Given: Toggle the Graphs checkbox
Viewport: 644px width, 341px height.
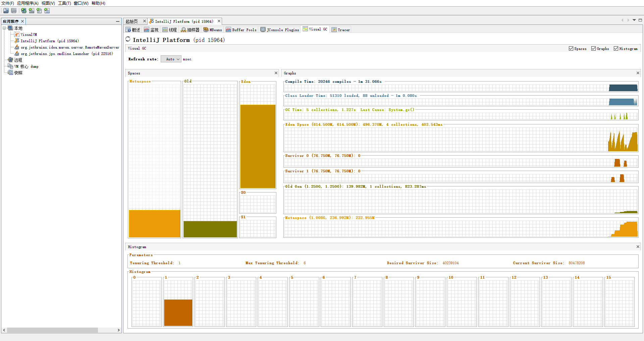Looking at the screenshot, I should pos(593,49).
